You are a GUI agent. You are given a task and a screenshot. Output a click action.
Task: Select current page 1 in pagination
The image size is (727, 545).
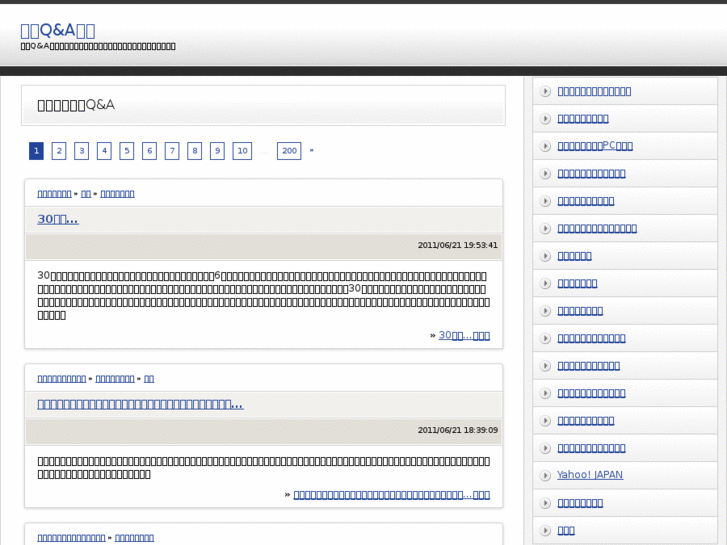click(x=36, y=151)
